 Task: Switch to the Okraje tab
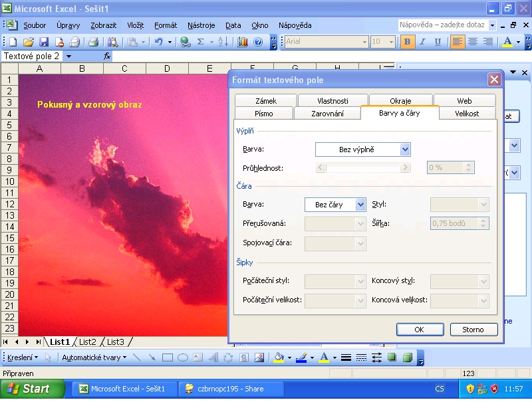click(x=400, y=101)
